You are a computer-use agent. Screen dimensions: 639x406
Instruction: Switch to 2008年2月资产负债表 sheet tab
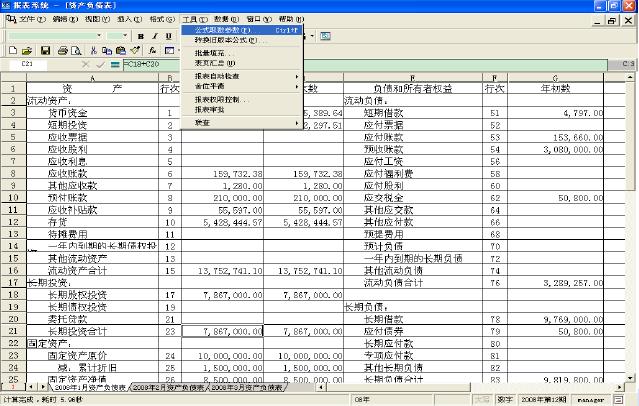168,387
